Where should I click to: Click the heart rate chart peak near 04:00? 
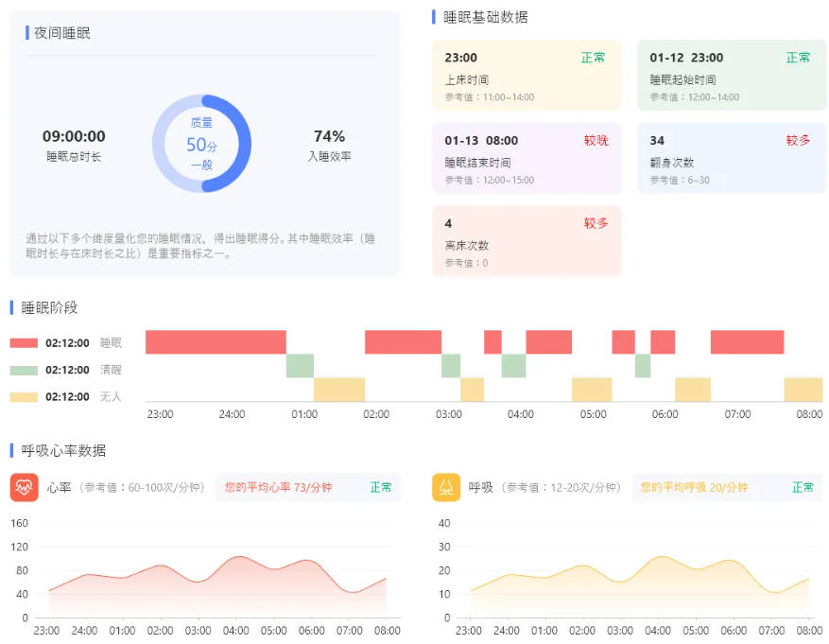(239, 557)
